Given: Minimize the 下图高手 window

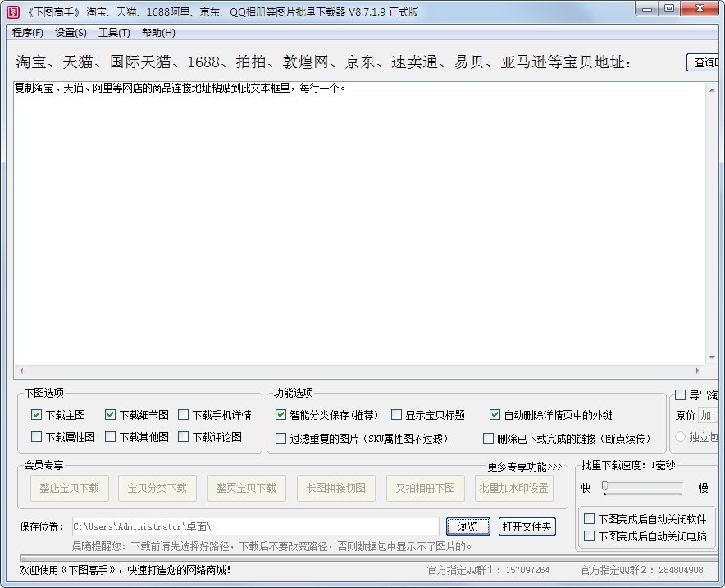Looking at the screenshot, I should tap(648, 9).
